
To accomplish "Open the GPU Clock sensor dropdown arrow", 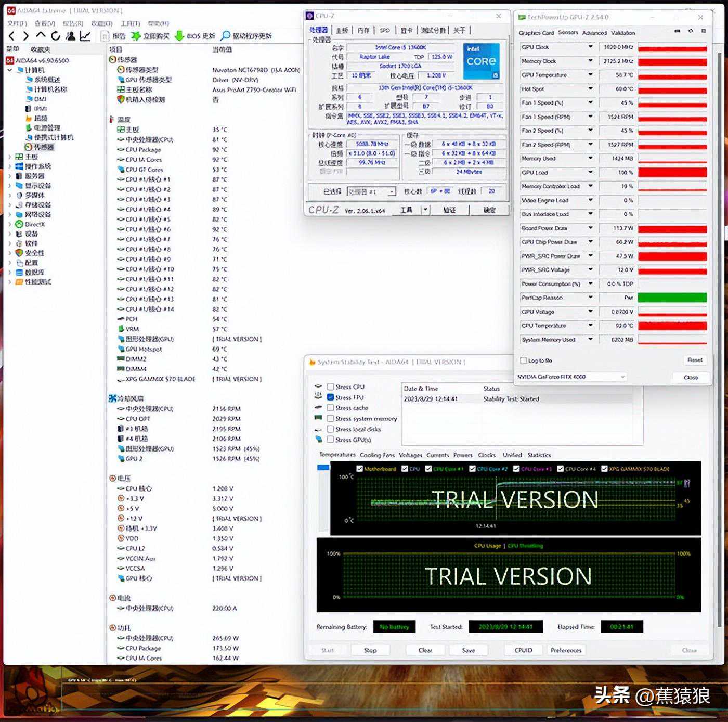I will click(x=590, y=47).
